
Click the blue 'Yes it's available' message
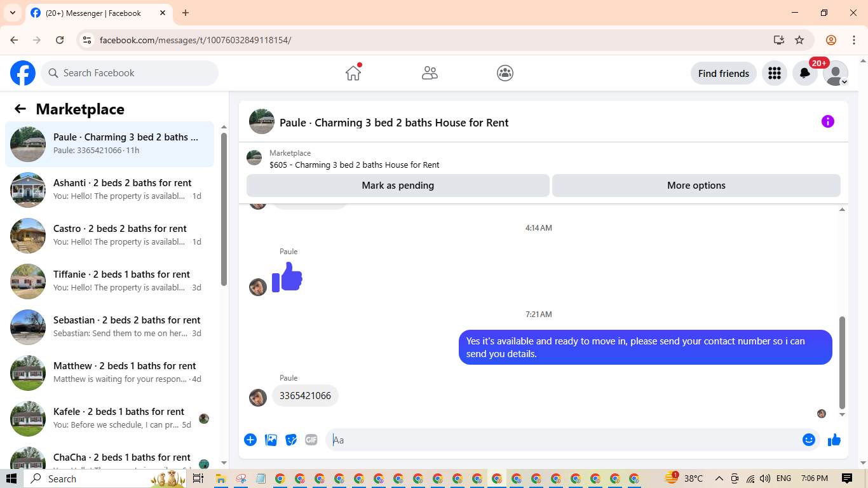tap(645, 348)
